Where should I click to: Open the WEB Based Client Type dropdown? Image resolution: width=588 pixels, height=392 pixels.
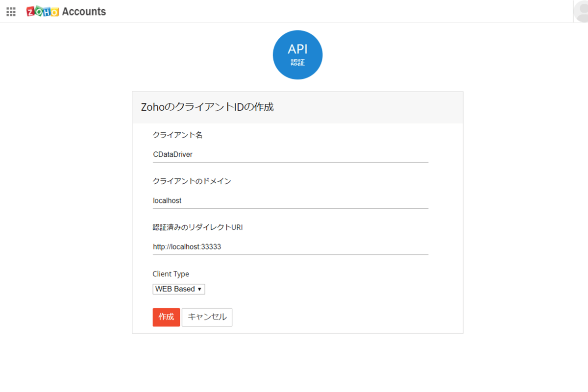pyautogui.click(x=178, y=289)
